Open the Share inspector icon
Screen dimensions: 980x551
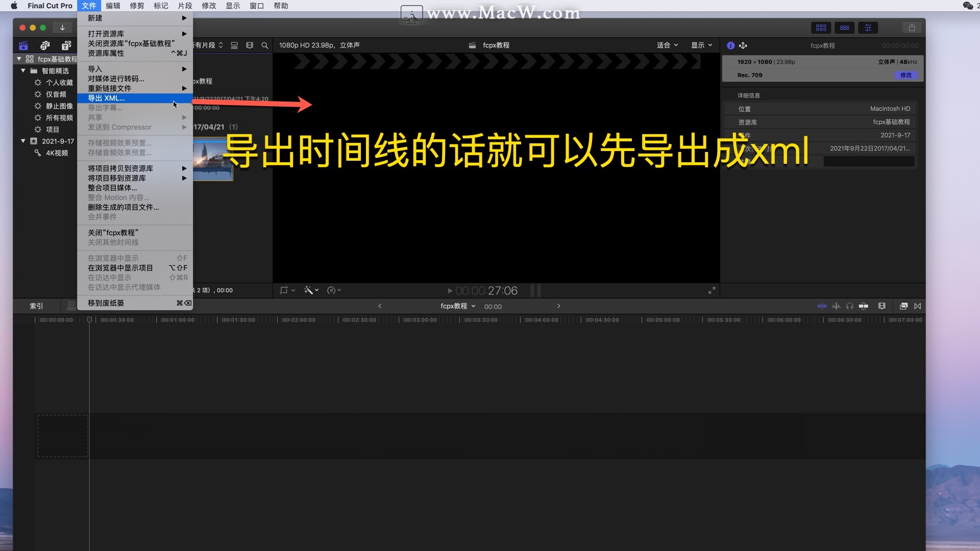743,45
